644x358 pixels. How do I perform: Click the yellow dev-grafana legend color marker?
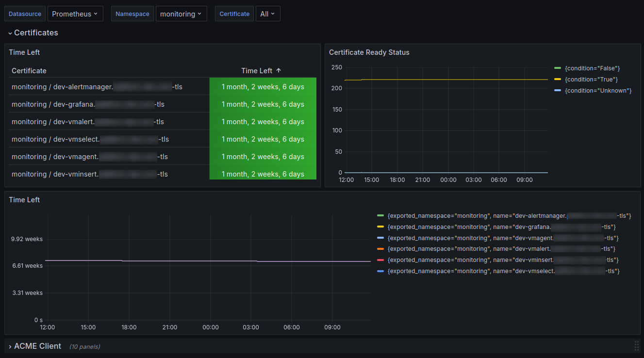tap(380, 227)
